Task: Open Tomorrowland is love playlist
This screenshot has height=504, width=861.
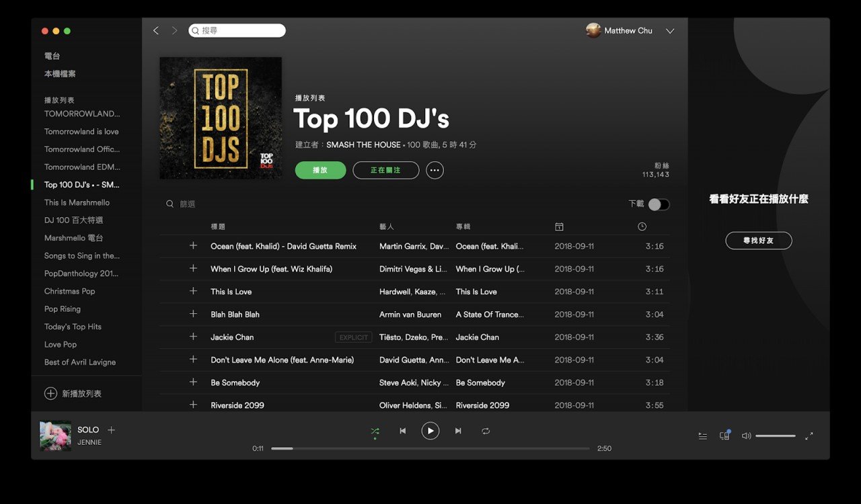Action: pos(81,132)
